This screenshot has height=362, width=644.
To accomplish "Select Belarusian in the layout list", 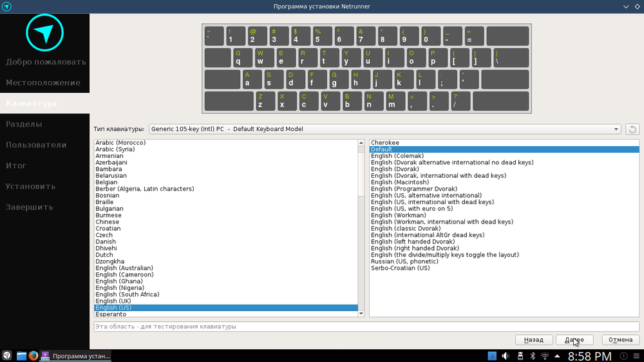I will coord(226,175).
